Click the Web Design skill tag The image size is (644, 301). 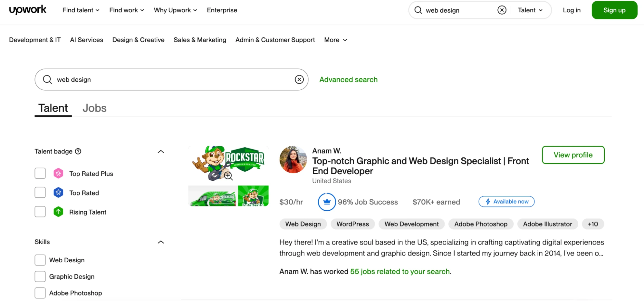(x=303, y=224)
